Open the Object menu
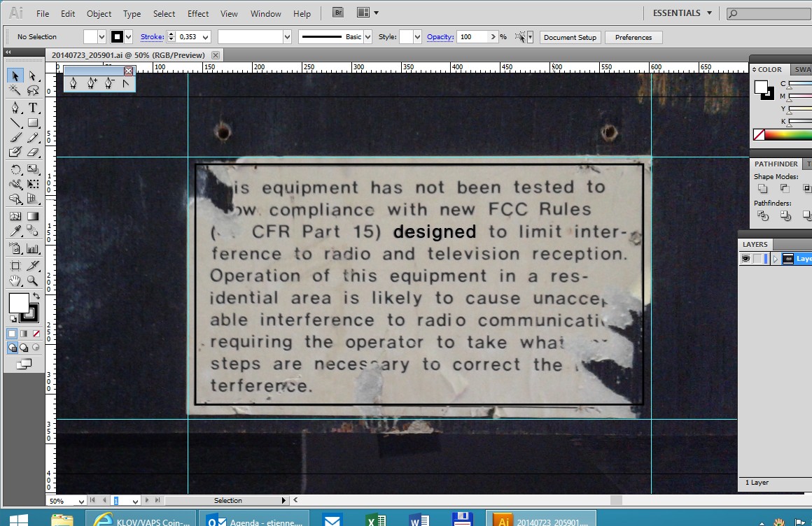Screen dimensions: 812x526 coord(99,14)
